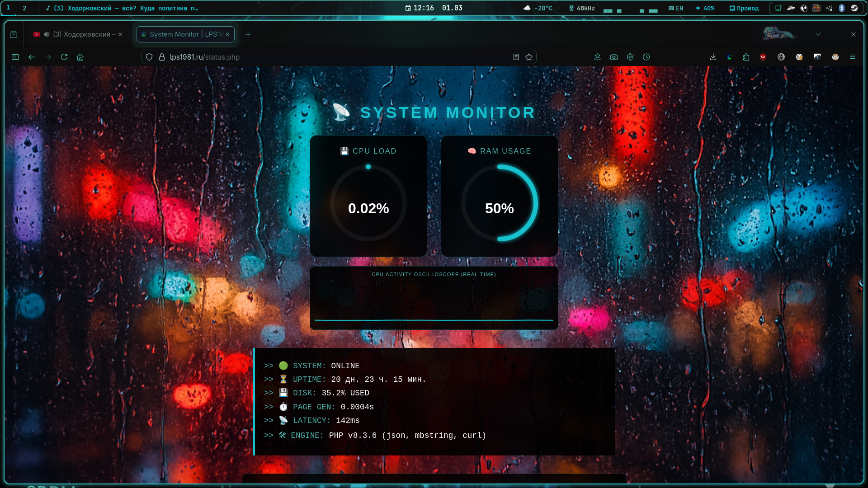The height and width of the screenshot is (488, 868).
Task: Expand the list all tabs chevron
Action: point(818,34)
